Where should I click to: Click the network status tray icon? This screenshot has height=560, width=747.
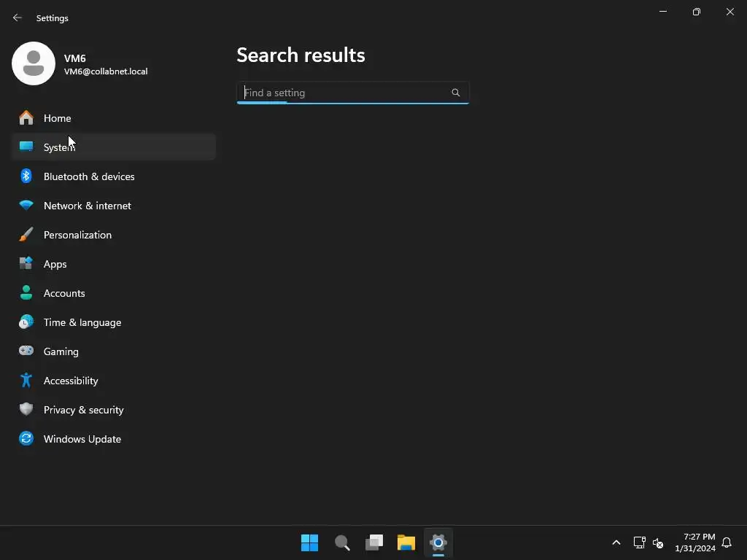click(639, 542)
